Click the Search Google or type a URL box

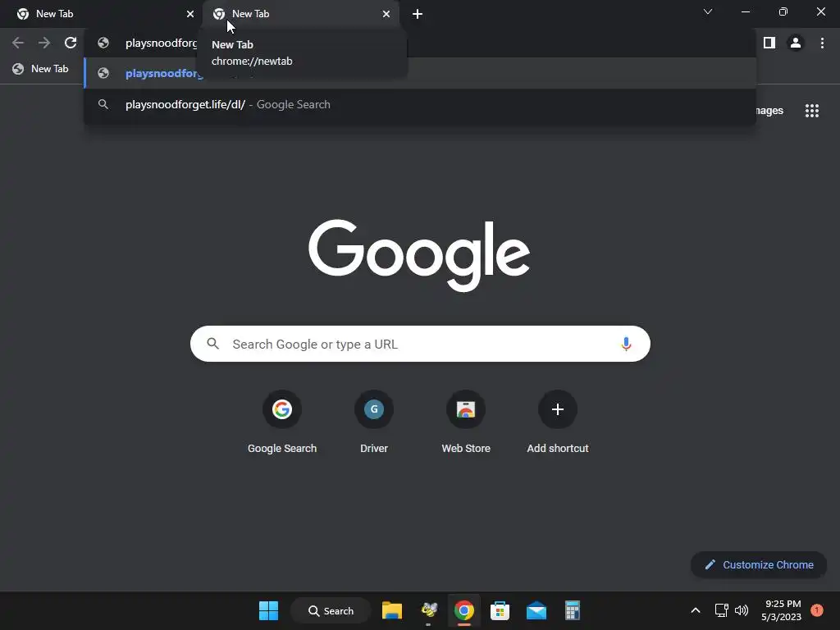[420, 344]
